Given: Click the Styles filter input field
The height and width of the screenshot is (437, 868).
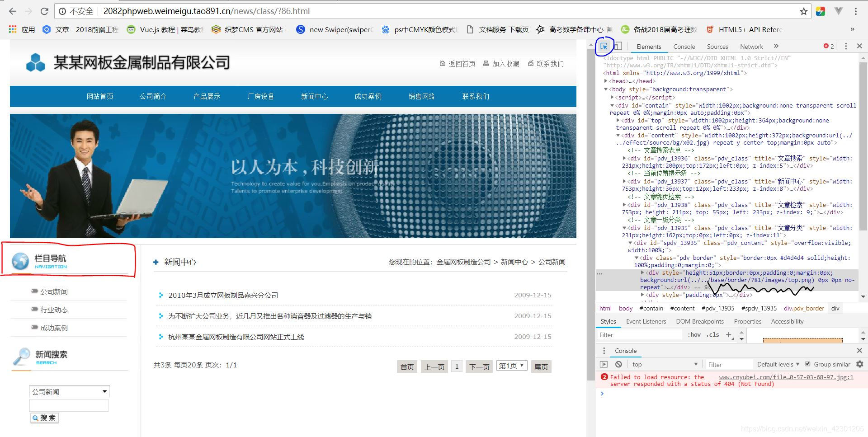Looking at the screenshot, I should (639, 335).
